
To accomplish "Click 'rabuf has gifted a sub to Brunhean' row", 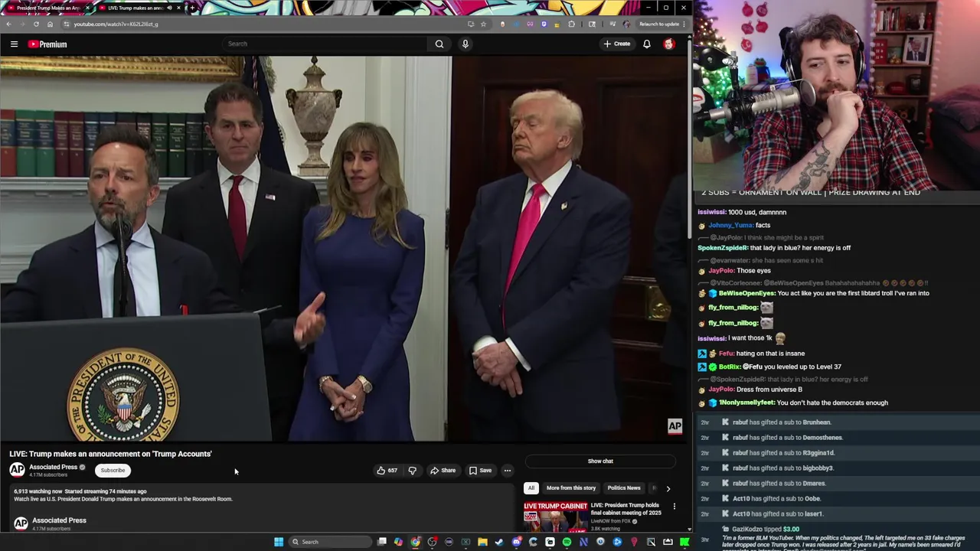I will pos(838,422).
